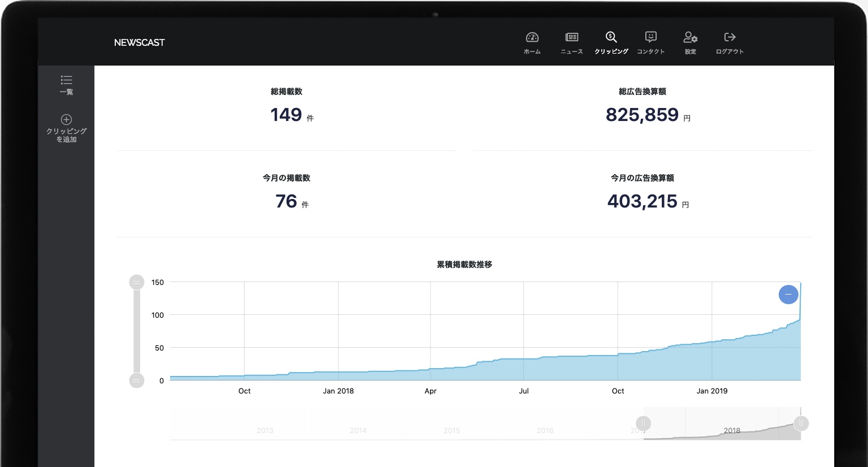Click the right handle of timeline range selector

click(x=801, y=423)
